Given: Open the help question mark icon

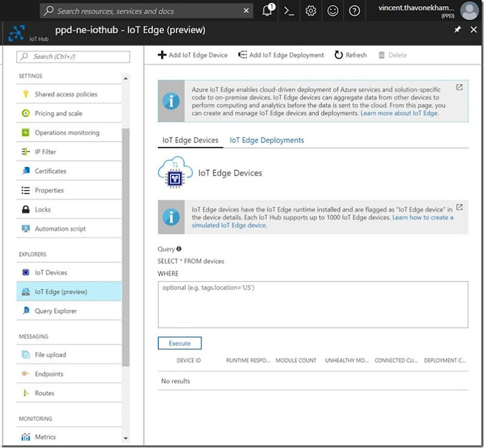Looking at the screenshot, I should (355, 11).
